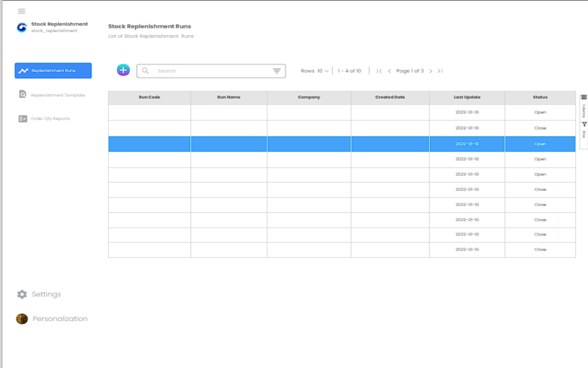Go to the next page

pyautogui.click(x=431, y=71)
